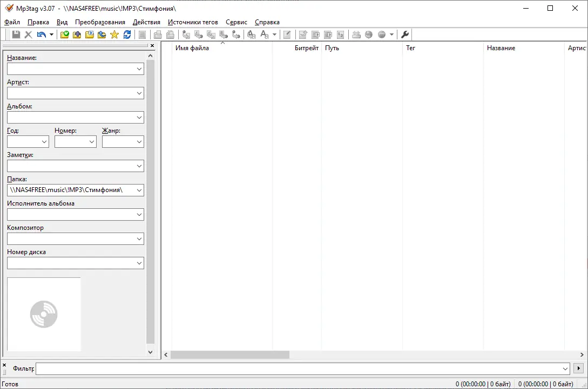Viewport: 588px width, 389px height.
Task: Click the Extended tags pencil icon
Action: click(287, 35)
